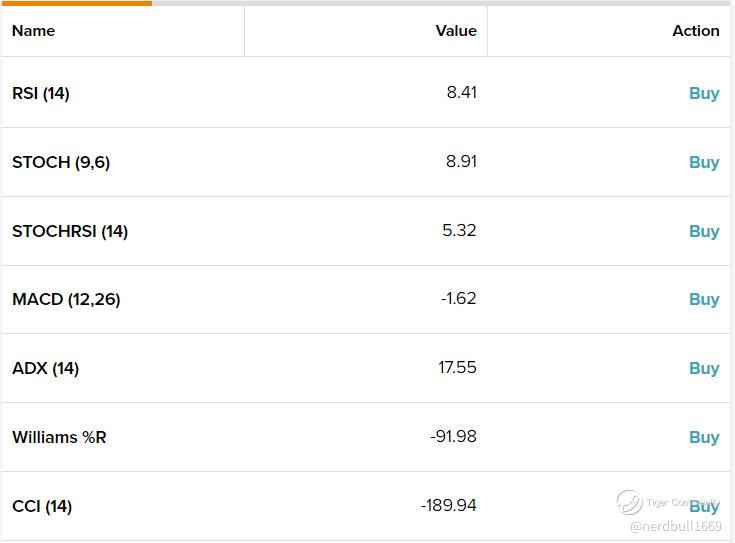The height and width of the screenshot is (543, 735).
Task: Click the Name column header
Action: (x=33, y=31)
